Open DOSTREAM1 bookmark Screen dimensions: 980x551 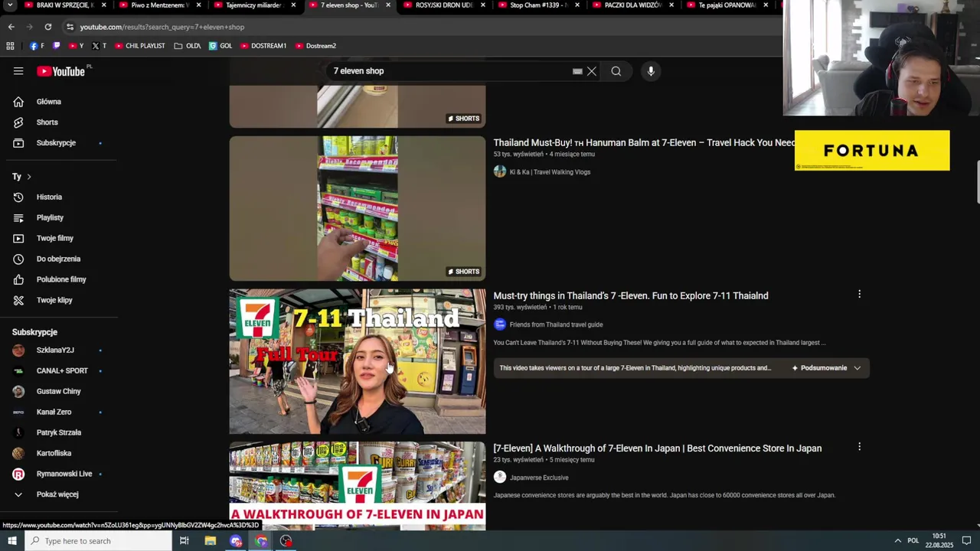click(263, 46)
